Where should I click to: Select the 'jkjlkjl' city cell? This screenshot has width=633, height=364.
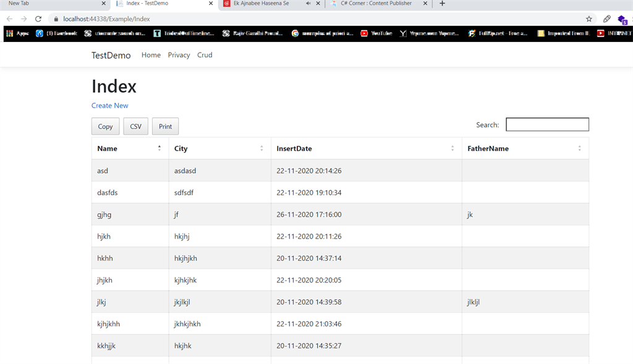tap(219, 302)
